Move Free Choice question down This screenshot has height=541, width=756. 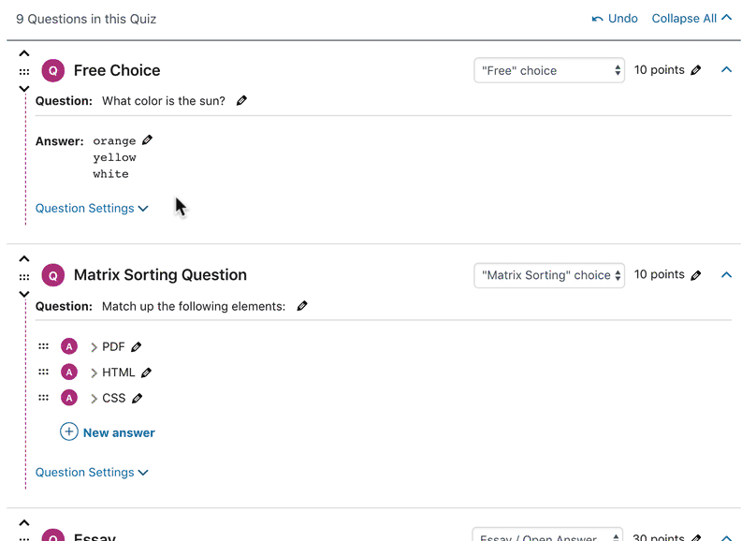tap(24, 89)
